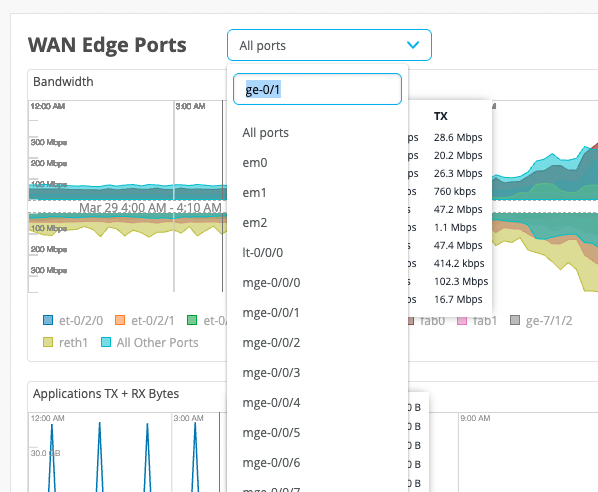Toggle the fab1 pink legend swatch

462,320
